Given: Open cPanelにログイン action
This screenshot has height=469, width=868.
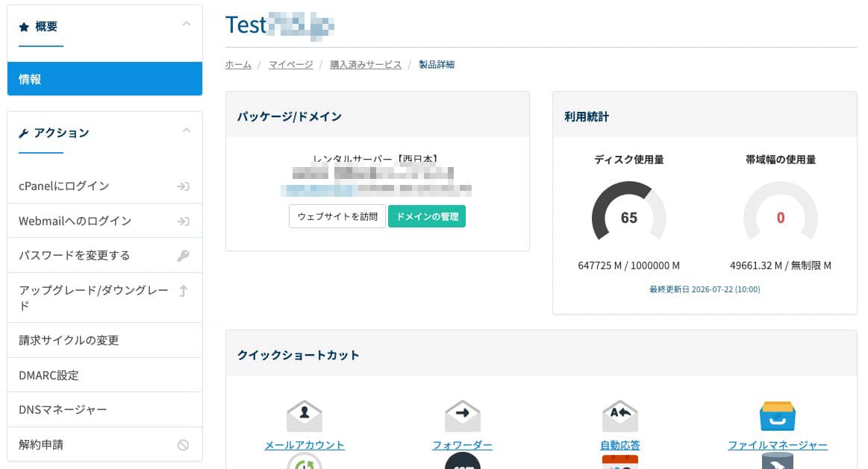Looking at the screenshot, I should (x=104, y=186).
